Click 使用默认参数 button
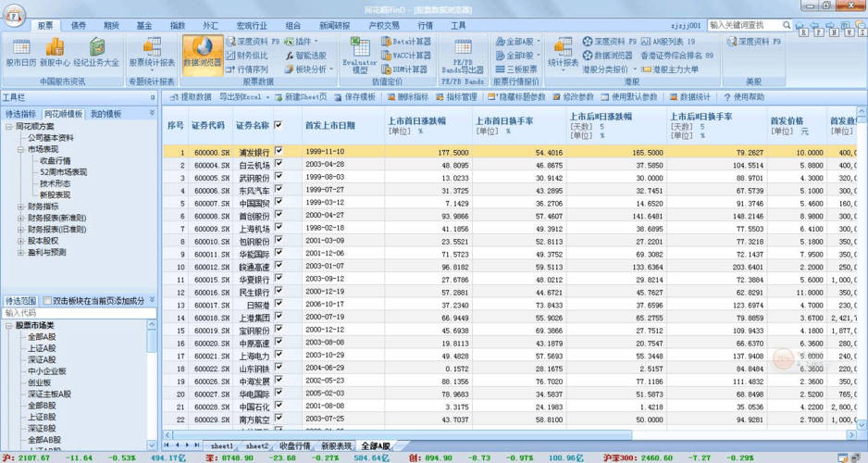Viewport: 868px width, 463px height. (629, 97)
